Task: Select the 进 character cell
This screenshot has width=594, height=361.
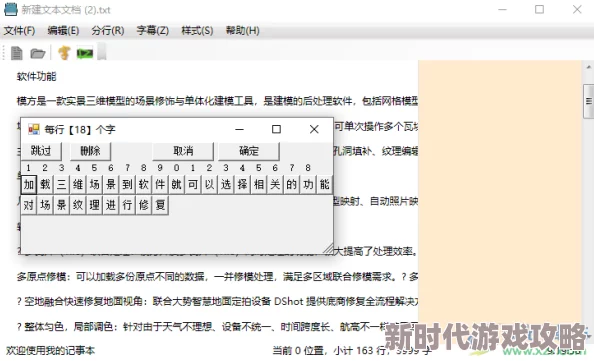Action: [x=111, y=205]
